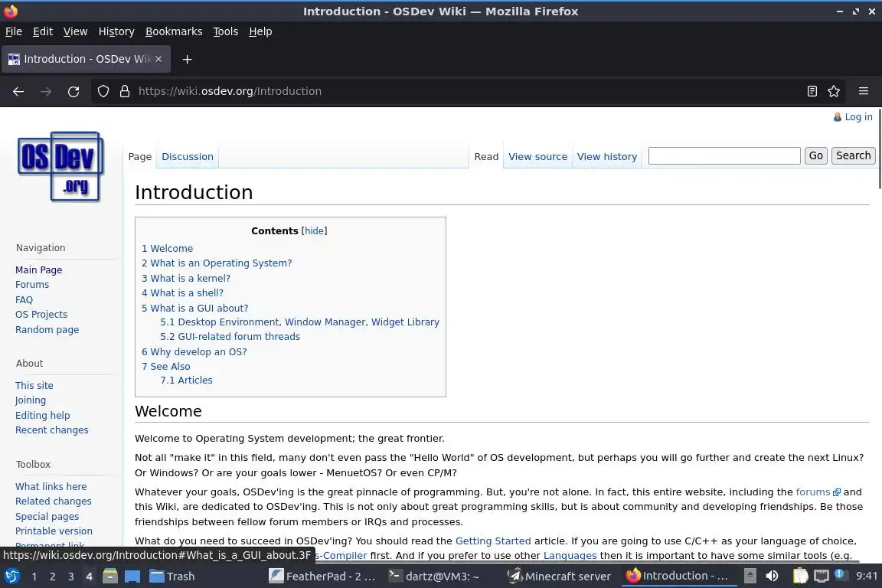Click the Go button
The height and width of the screenshot is (588, 882).
pos(815,156)
